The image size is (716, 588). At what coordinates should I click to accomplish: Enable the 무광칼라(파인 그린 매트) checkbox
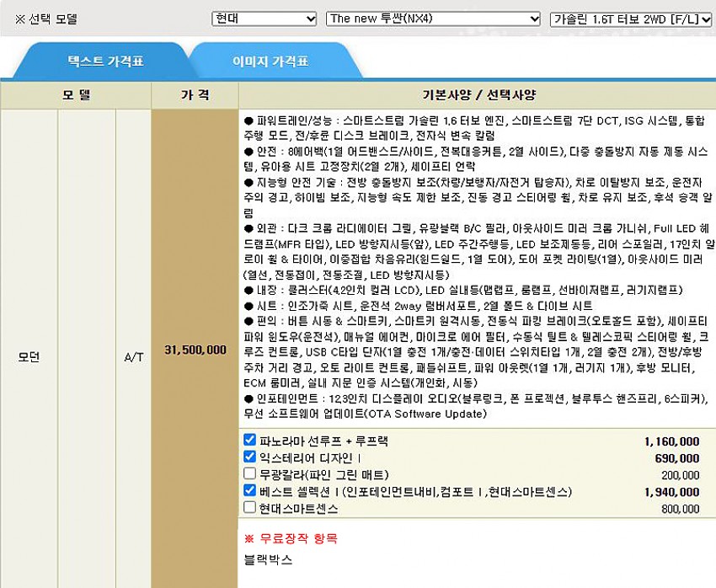point(249,473)
